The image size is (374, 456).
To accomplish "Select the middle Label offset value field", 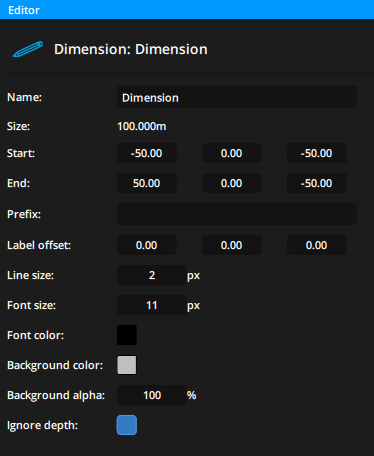I will pyautogui.click(x=232, y=245).
